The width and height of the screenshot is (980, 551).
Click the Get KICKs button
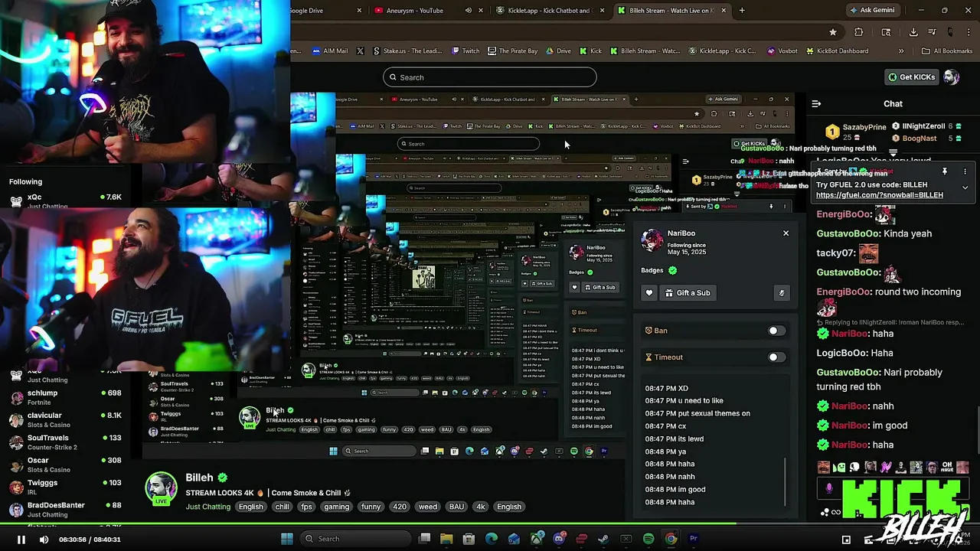[911, 77]
